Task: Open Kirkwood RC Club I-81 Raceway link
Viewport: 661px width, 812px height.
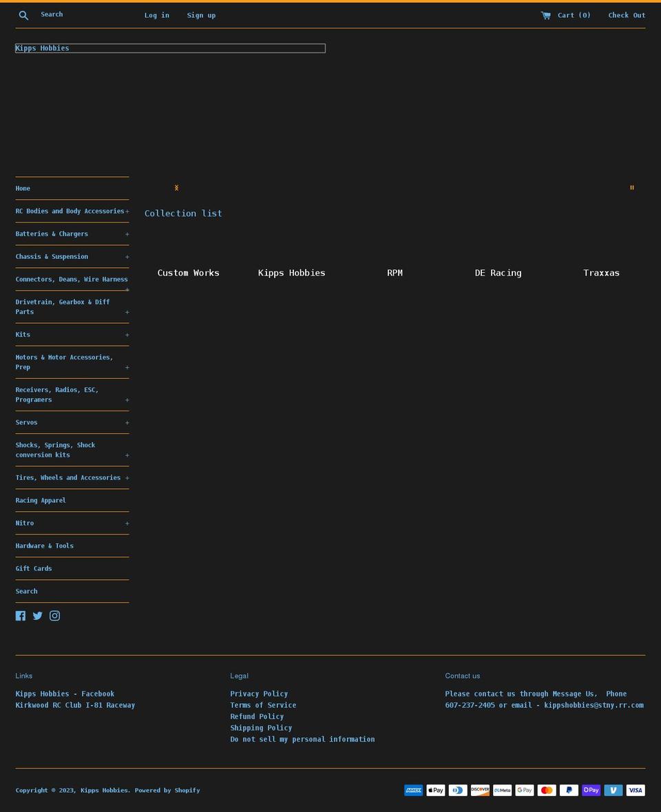Action: (75, 705)
